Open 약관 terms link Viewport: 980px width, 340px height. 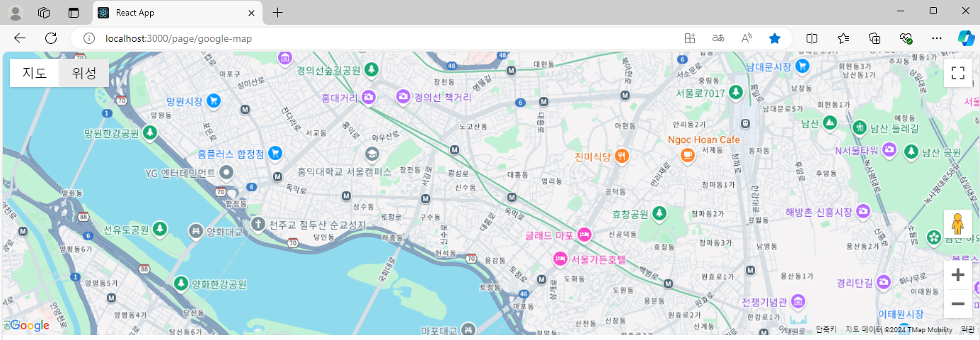(967, 329)
